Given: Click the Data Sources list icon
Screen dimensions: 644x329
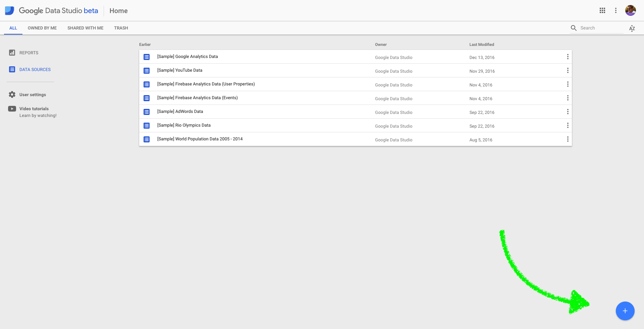Looking at the screenshot, I should tap(12, 69).
